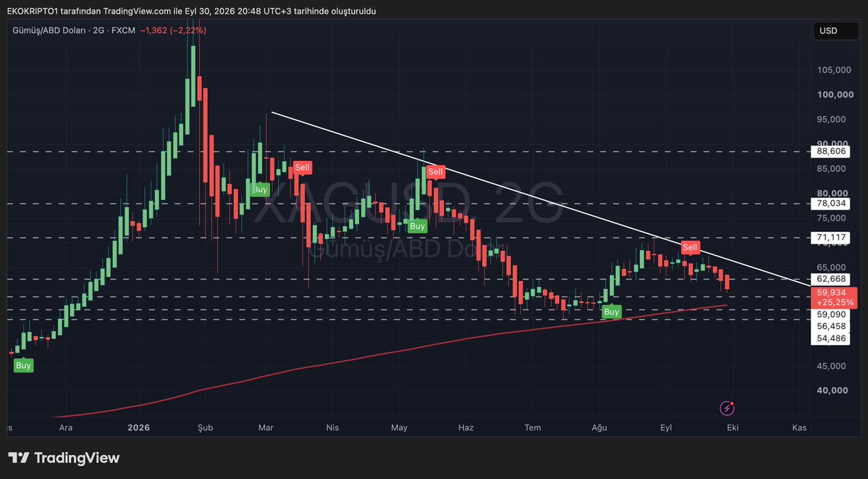Click the −1,362 (−2,22%) change value
This screenshot has height=479, width=868.
click(x=173, y=30)
